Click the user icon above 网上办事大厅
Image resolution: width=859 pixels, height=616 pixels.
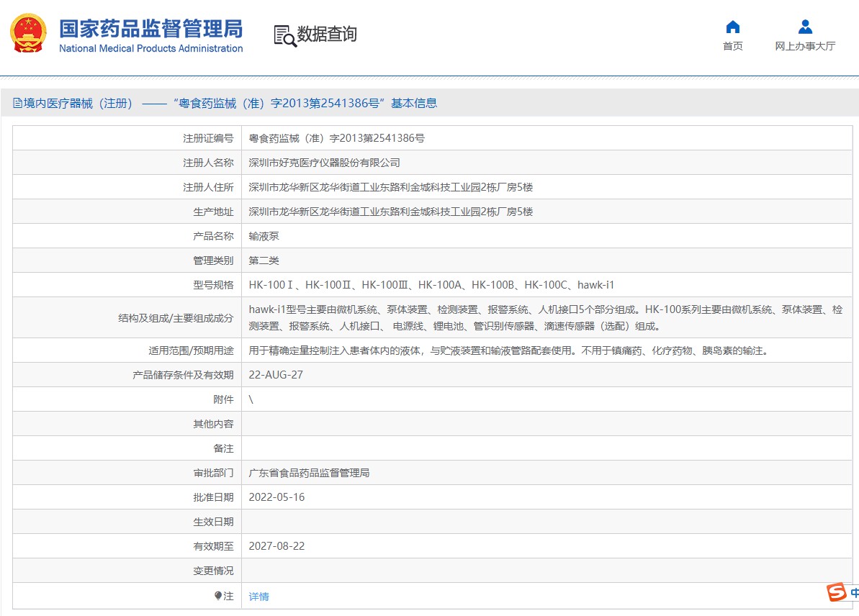pos(805,27)
